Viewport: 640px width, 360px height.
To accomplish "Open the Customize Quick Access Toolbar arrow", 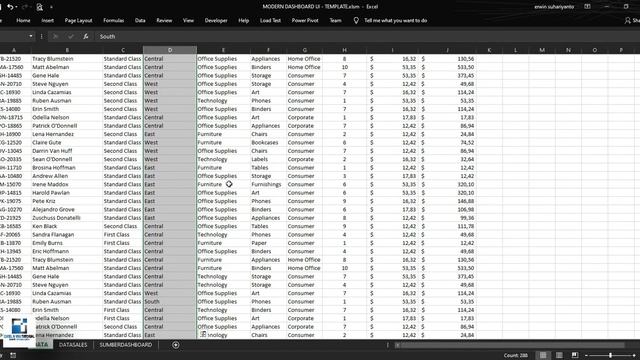I will coord(51,7).
